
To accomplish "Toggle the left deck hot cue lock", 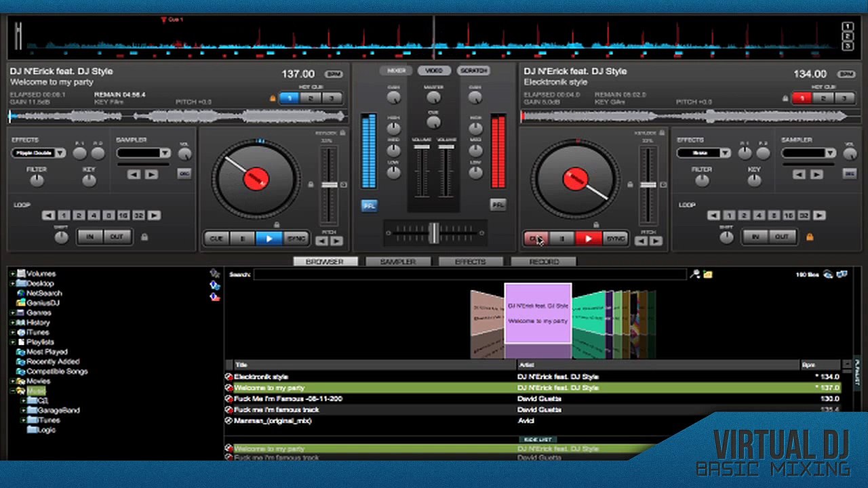I will (273, 98).
